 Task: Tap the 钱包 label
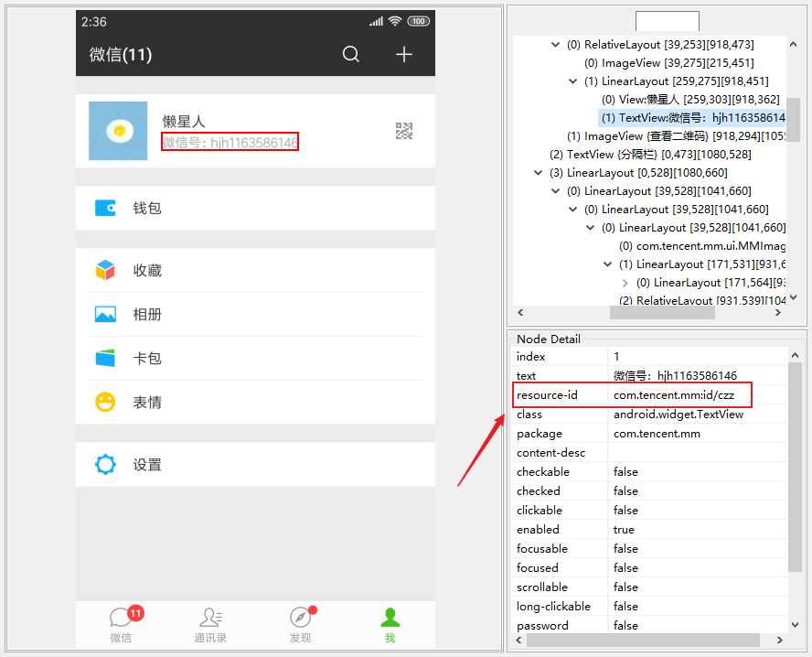point(147,208)
